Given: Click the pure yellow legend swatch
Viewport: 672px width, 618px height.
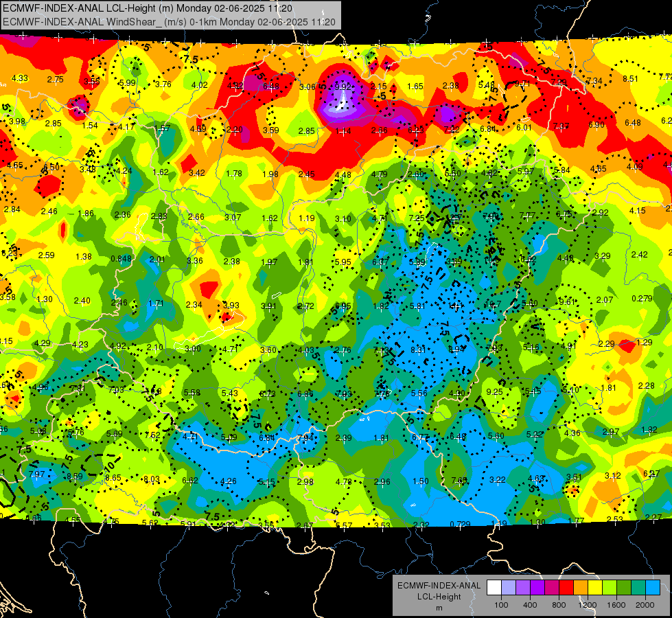Looking at the screenshot, I should (595, 588).
